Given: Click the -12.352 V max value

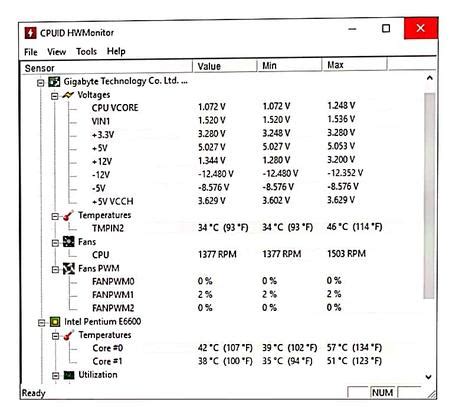Looking at the screenshot, I should point(345,173).
